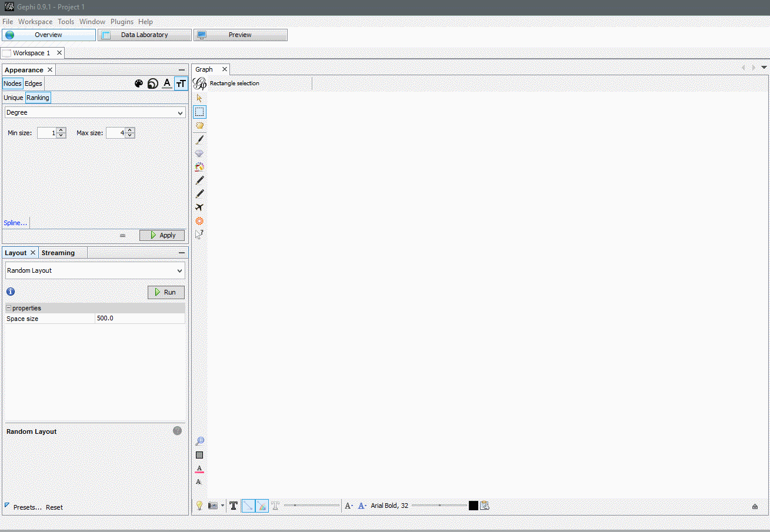Select the colorful Brush paint-bucket tool
This screenshot has height=532, width=770.
199,167
